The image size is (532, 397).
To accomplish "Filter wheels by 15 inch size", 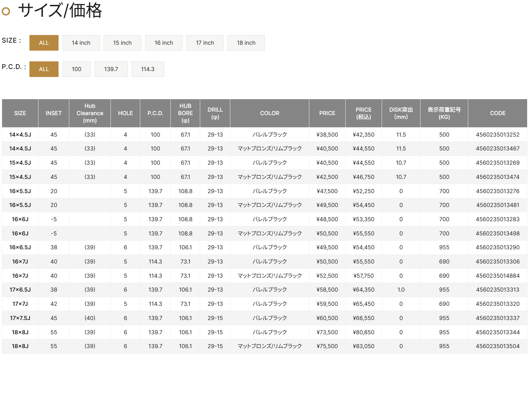I will (122, 43).
